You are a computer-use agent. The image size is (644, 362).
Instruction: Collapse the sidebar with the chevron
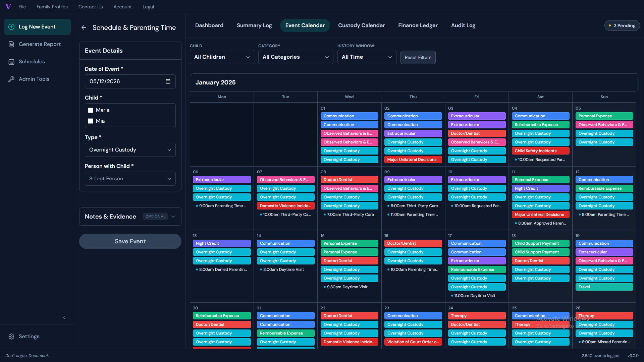pos(64,317)
